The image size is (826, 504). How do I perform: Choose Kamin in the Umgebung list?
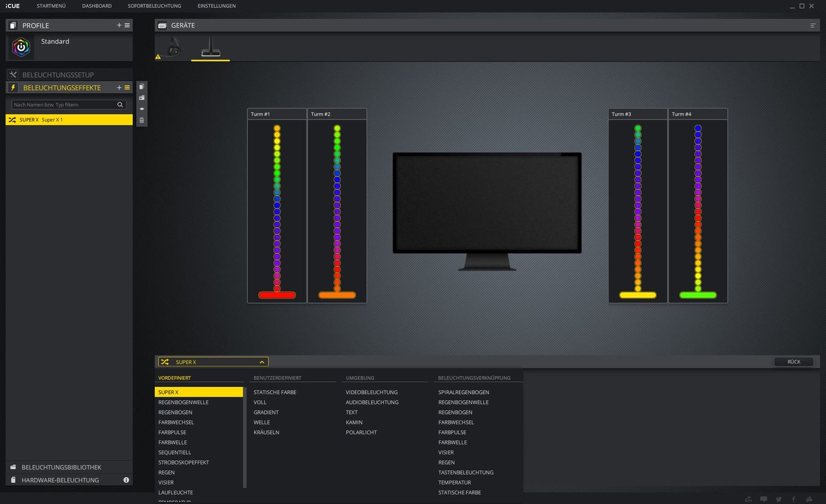(x=354, y=422)
